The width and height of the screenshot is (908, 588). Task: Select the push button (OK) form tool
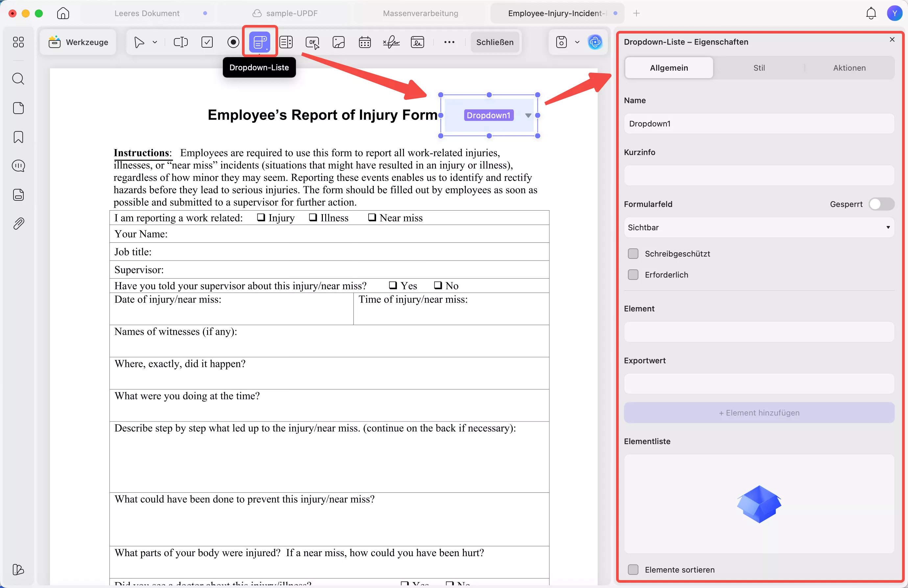click(x=312, y=42)
